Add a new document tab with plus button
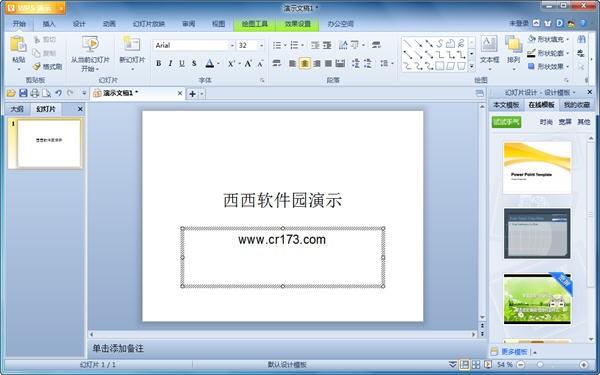The height and width of the screenshot is (375, 600). [x=192, y=94]
